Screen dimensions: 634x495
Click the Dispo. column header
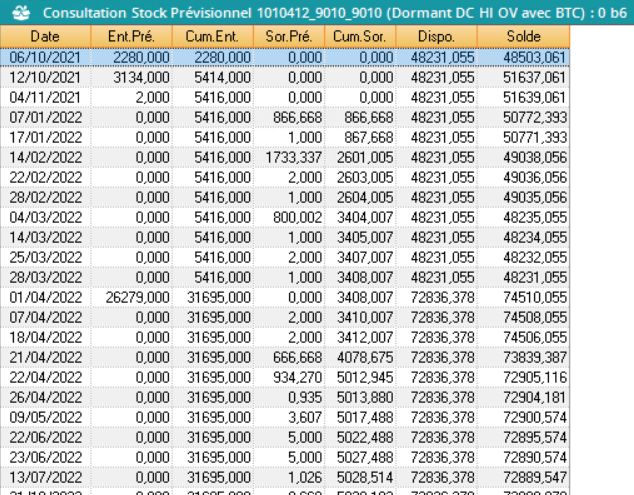click(x=436, y=37)
